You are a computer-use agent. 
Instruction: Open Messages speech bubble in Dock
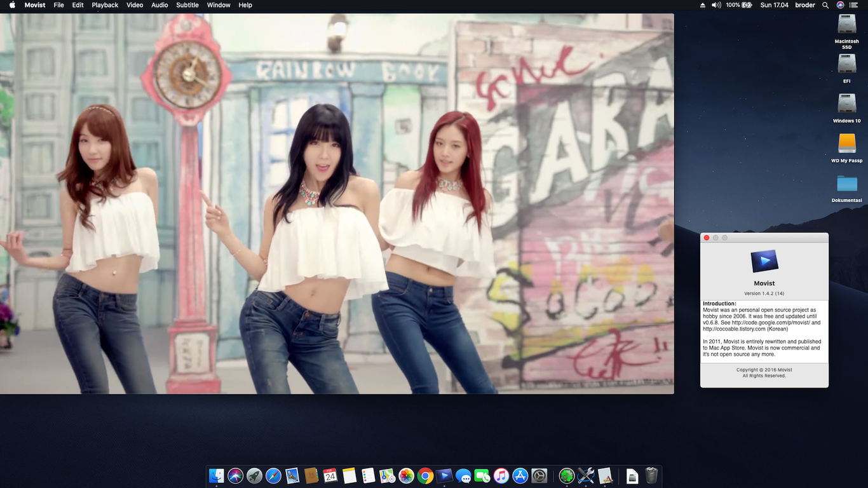[463, 475]
